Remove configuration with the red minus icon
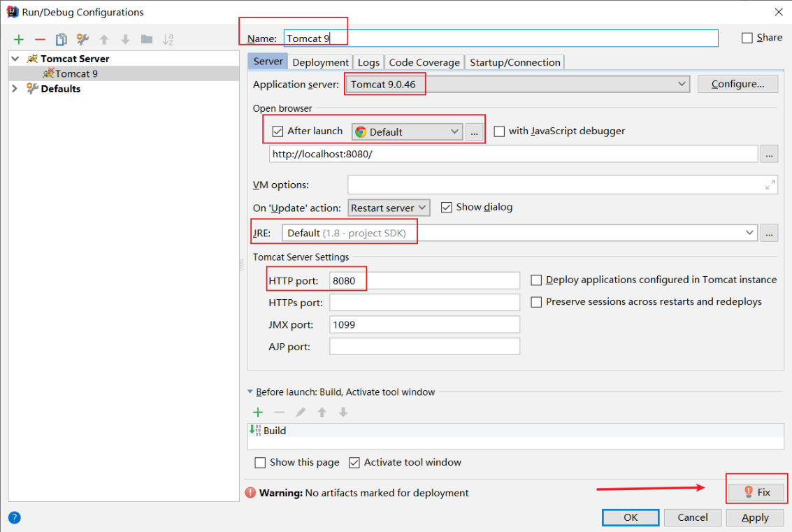 pos(40,39)
